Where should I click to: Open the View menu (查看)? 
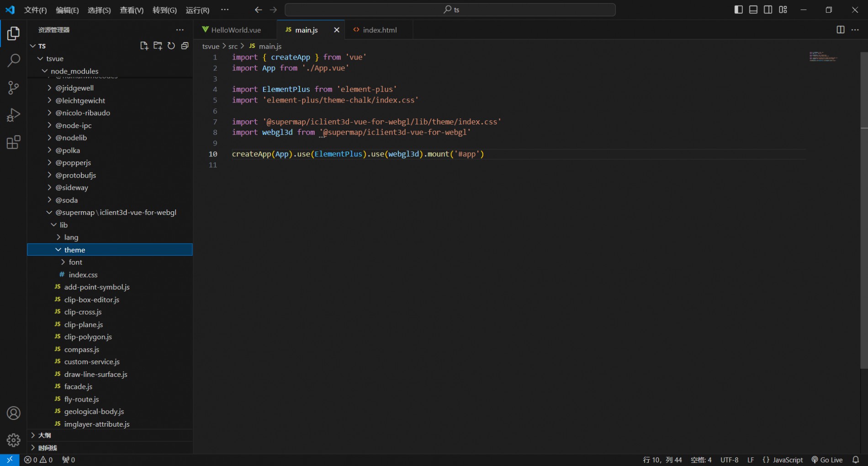pos(132,10)
